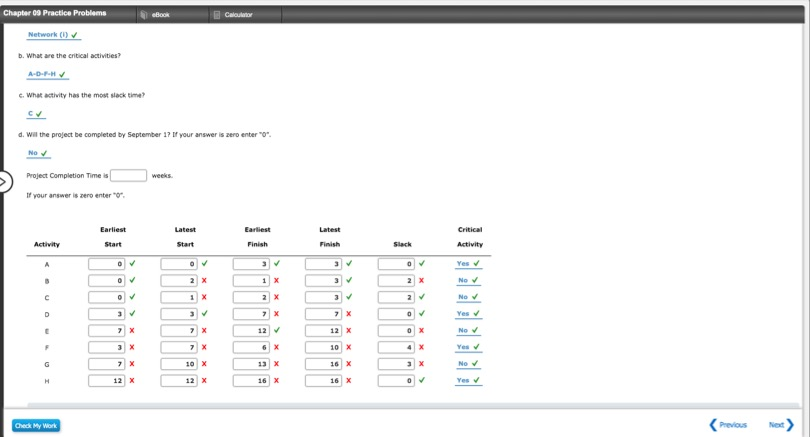Open the most slack activity dropdown showing C
This screenshot has width=810, height=437.
(x=36, y=114)
